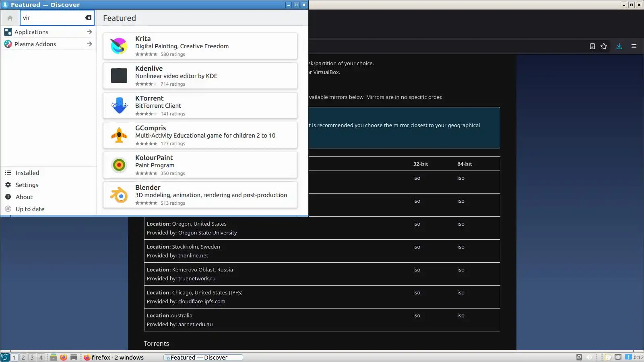Screen dimensions: 644x362
Task: Open terminal from taskbar launcher
Action: pos(74,357)
